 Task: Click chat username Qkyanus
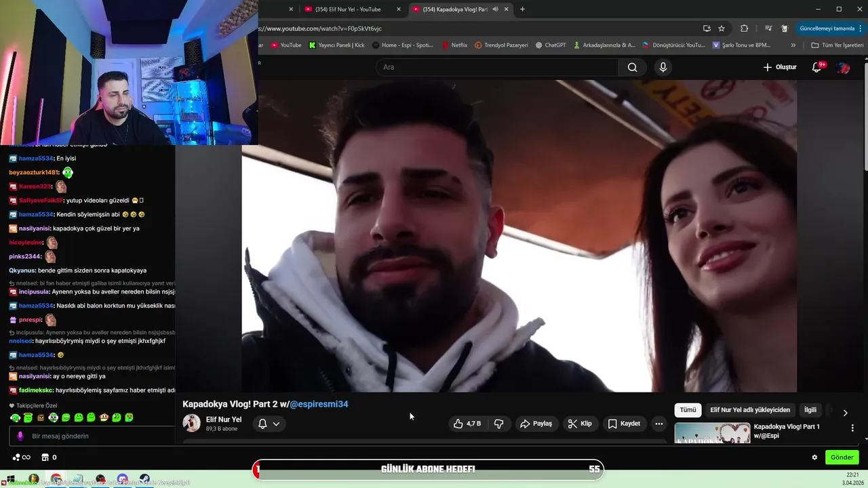point(22,270)
